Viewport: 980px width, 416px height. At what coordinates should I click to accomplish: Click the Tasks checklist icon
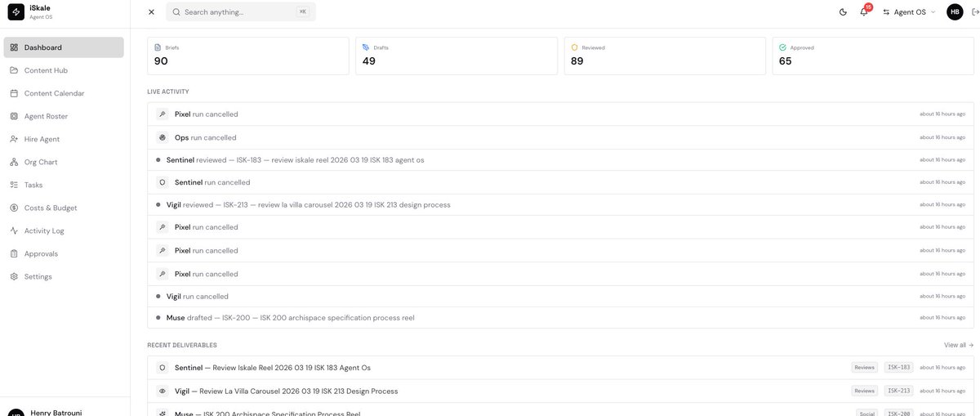click(x=15, y=185)
